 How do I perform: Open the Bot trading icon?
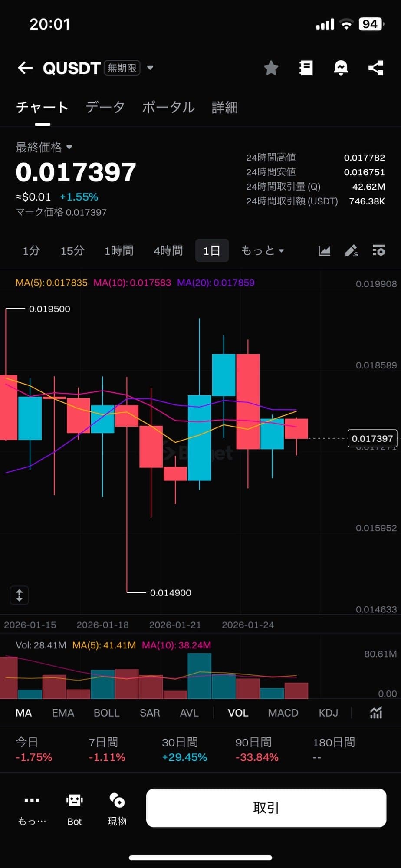tap(74, 808)
